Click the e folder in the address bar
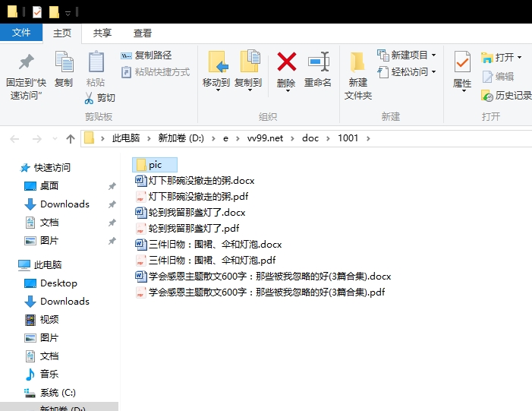 [x=225, y=138]
